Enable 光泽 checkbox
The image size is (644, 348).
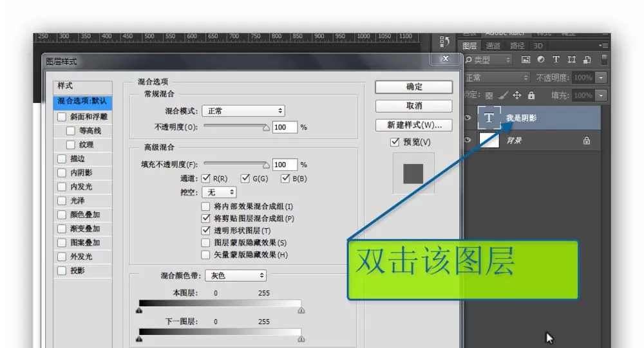pos(62,201)
